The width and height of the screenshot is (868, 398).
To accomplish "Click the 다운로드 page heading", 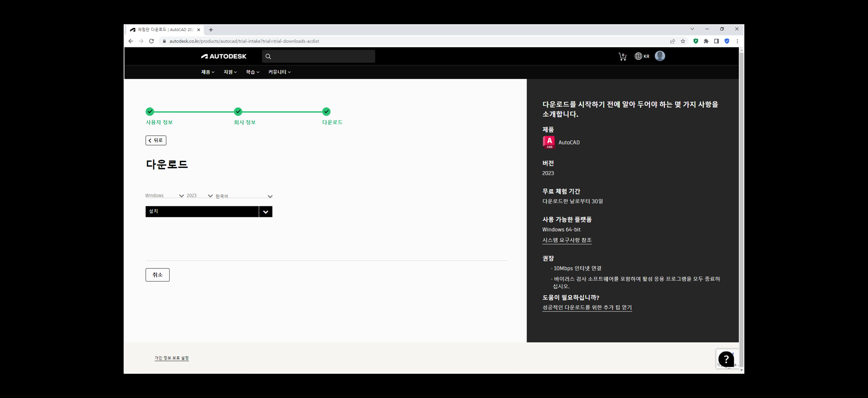I will tap(167, 164).
